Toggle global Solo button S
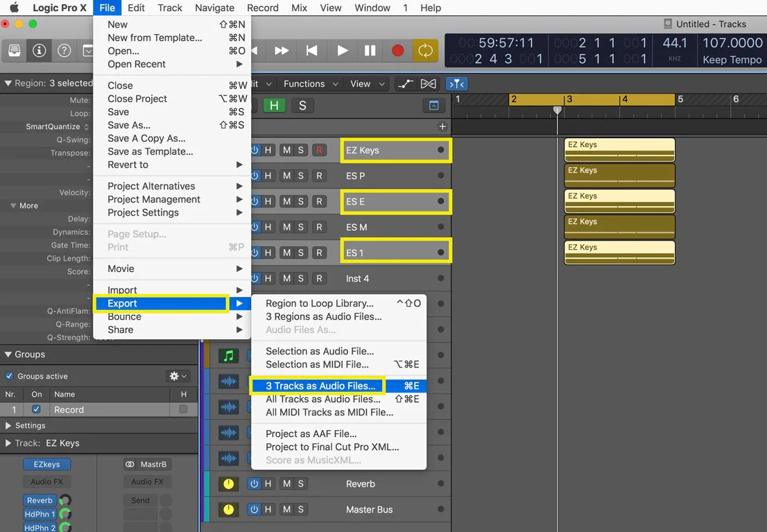This screenshot has width=767, height=532. (x=302, y=105)
